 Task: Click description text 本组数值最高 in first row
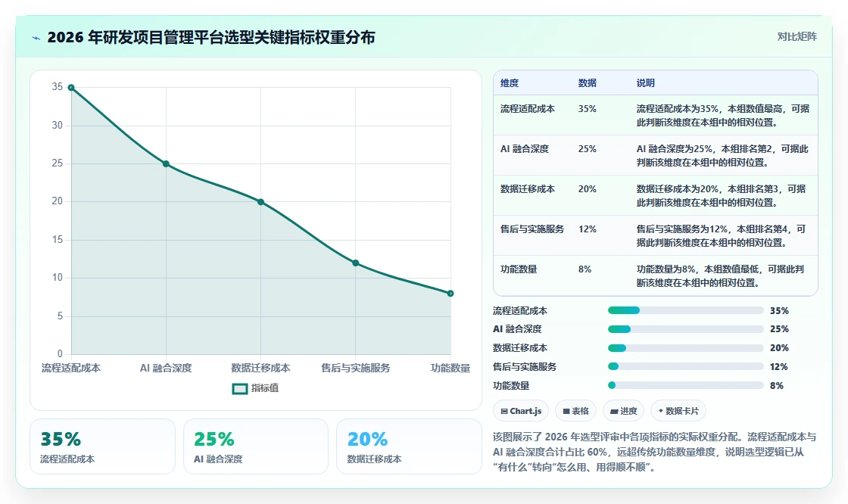(x=755, y=109)
